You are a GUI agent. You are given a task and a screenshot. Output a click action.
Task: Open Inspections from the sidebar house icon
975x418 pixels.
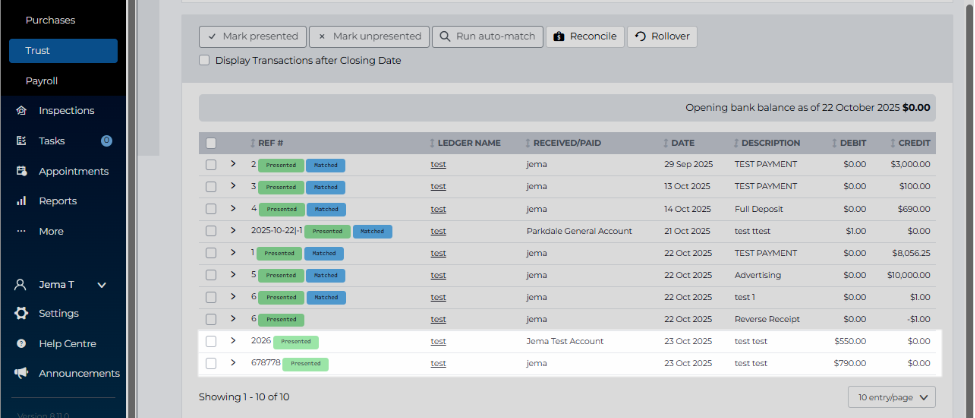21,111
